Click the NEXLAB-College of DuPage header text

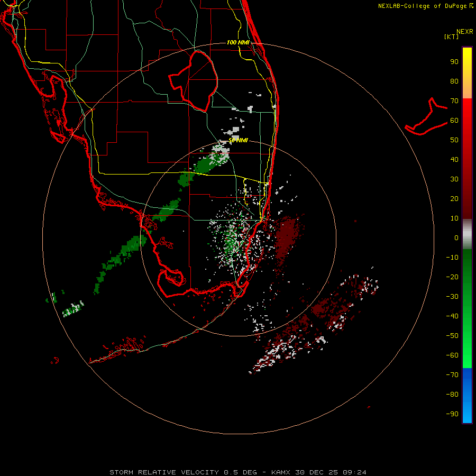click(x=425, y=6)
